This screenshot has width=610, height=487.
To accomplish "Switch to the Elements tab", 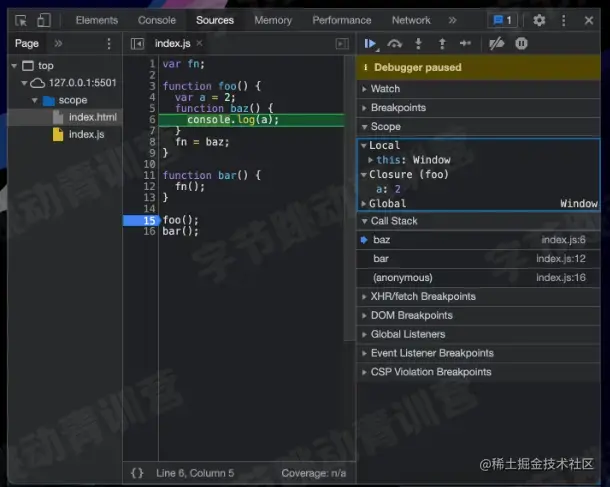I will coord(97,20).
